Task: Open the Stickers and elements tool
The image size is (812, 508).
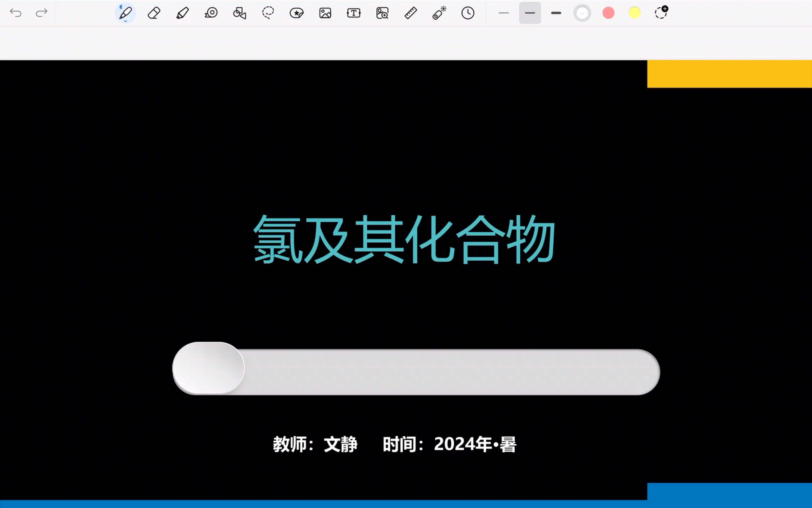Action: coord(297,13)
